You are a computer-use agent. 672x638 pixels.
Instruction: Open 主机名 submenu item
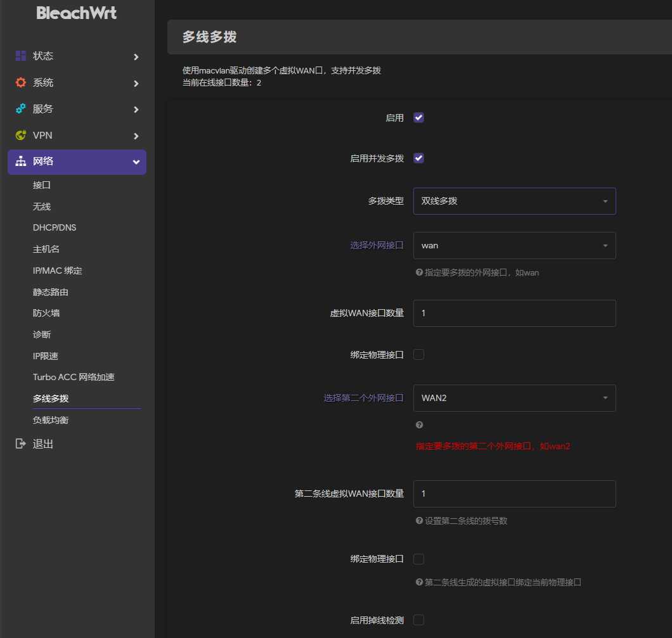[46, 249]
